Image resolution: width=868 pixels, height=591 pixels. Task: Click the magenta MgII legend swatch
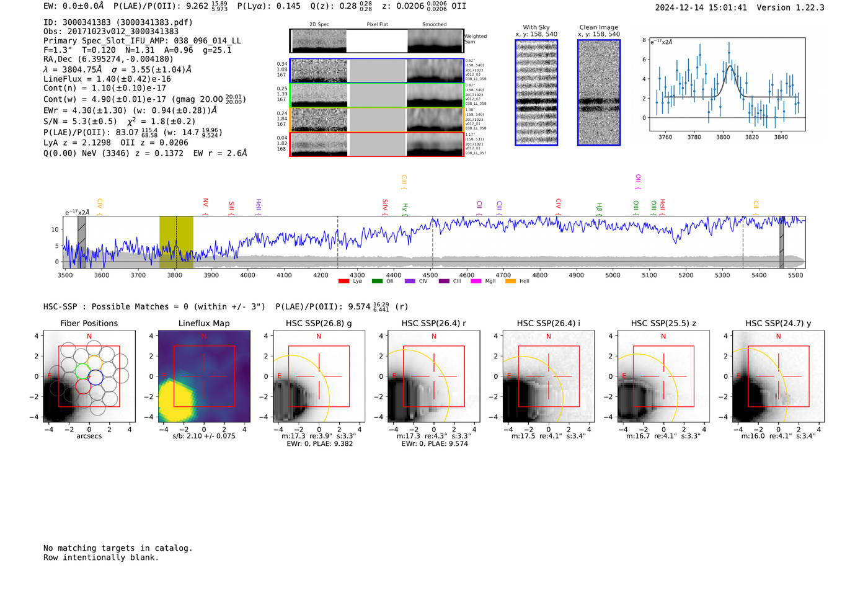476,281
